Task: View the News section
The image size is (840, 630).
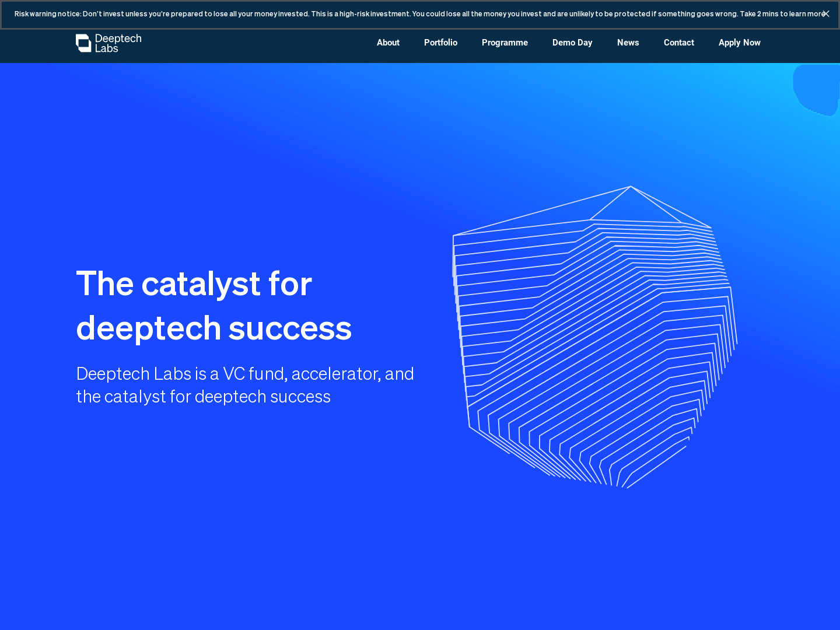Action: [x=628, y=43]
